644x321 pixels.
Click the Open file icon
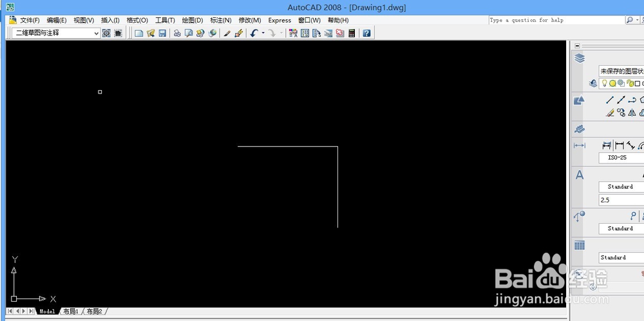(151, 34)
